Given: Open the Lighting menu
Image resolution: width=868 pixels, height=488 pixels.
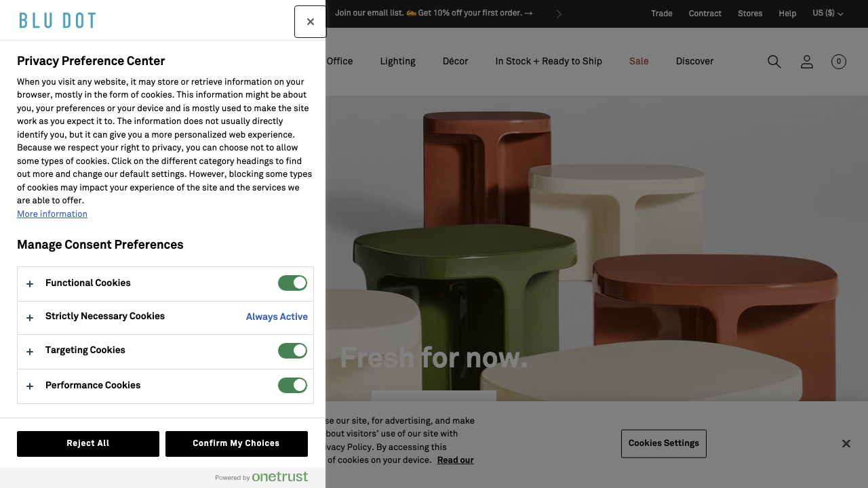Looking at the screenshot, I should [397, 61].
